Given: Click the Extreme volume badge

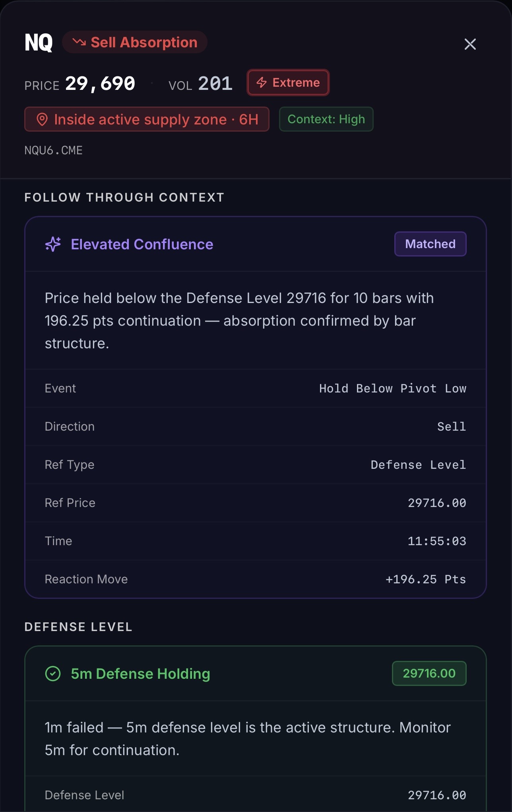Looking at the screenshot, I should [288, 83].
